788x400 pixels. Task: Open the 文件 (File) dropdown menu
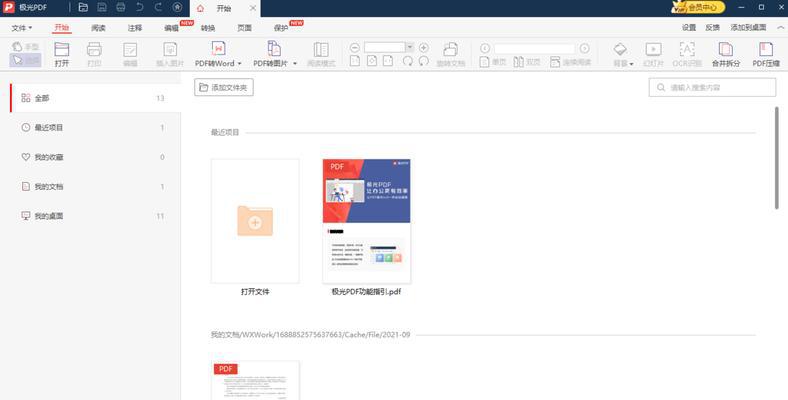tap(22, 28)
